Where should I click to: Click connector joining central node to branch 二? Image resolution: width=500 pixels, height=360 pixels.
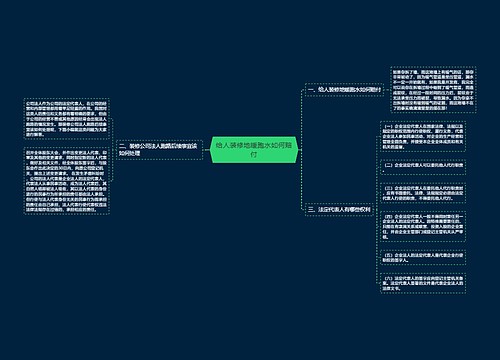[x=206, y=150]
